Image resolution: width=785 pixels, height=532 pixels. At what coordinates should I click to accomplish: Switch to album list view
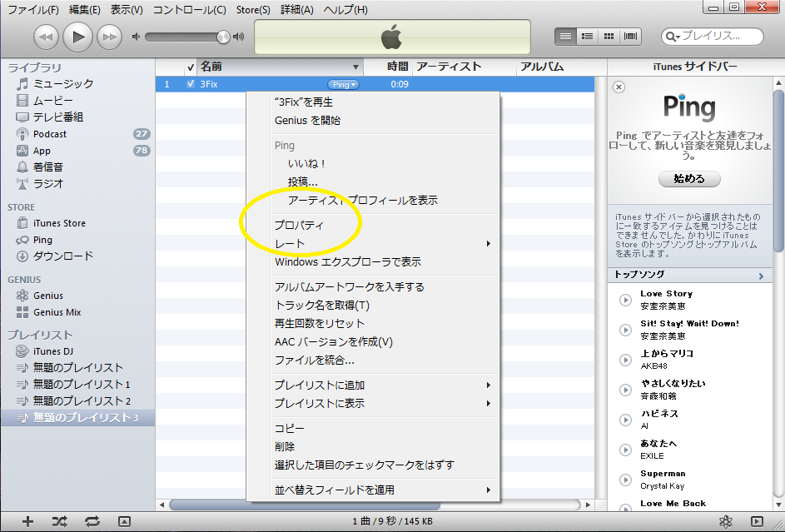coord(587,36)
